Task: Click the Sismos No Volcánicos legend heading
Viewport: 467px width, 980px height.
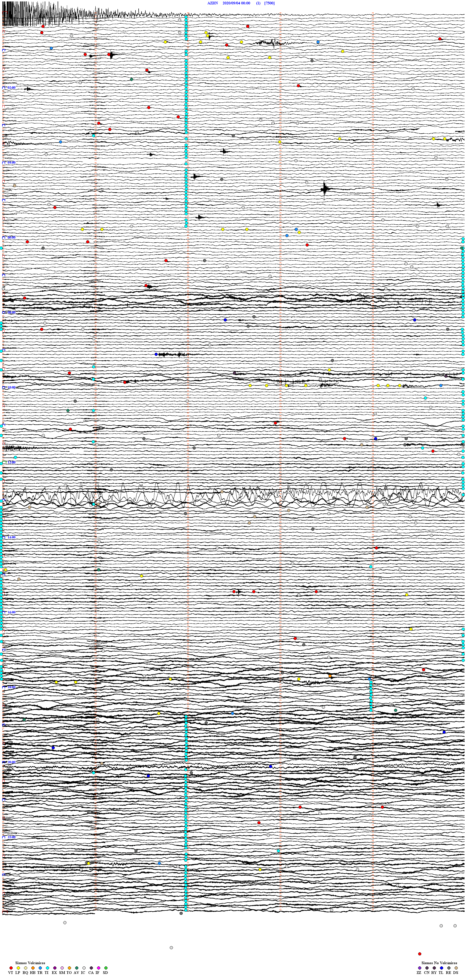Action: coord(439,963)
